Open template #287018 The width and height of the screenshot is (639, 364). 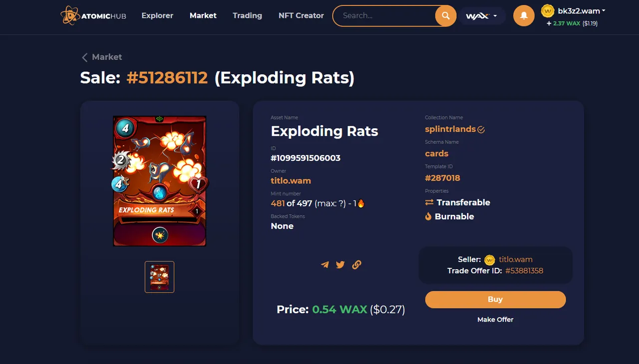coord(442,178)
